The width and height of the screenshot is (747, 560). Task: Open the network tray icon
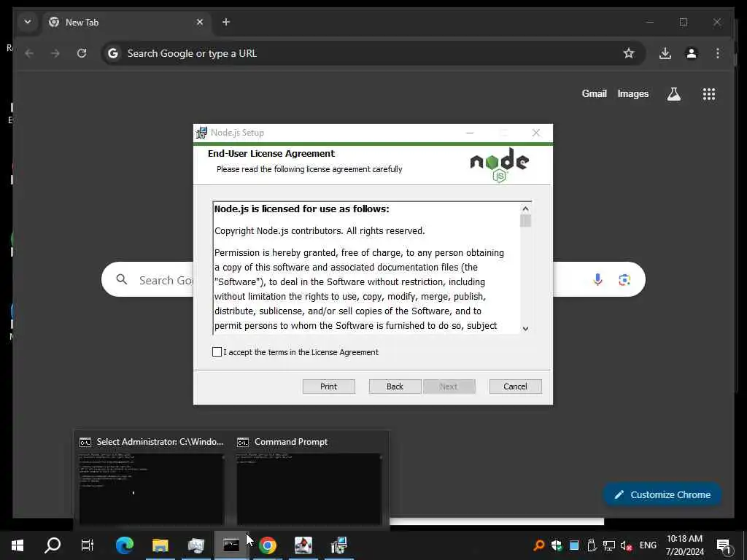coord(609,545)
